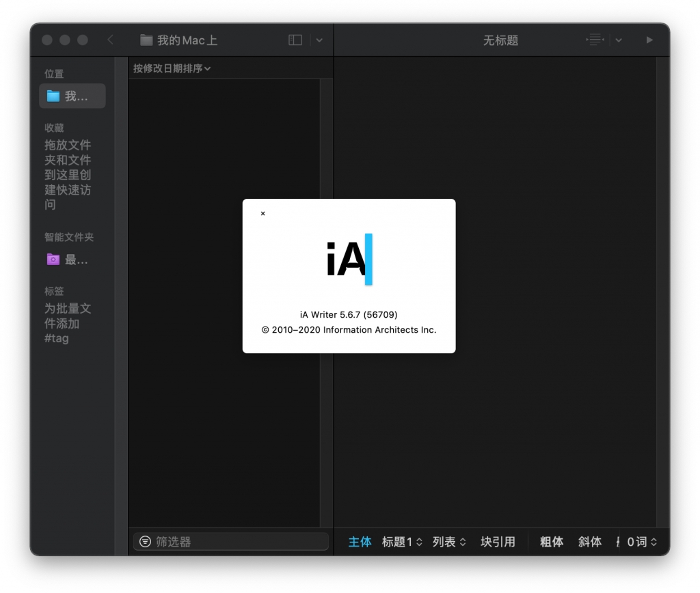Click the filter circle icon
700x593 pixels.
145,542
